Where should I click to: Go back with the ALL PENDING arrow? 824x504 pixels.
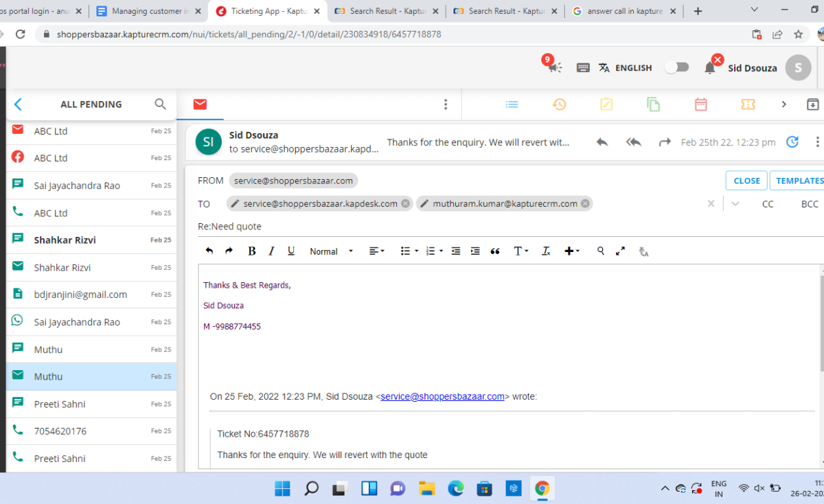point(19,104)
